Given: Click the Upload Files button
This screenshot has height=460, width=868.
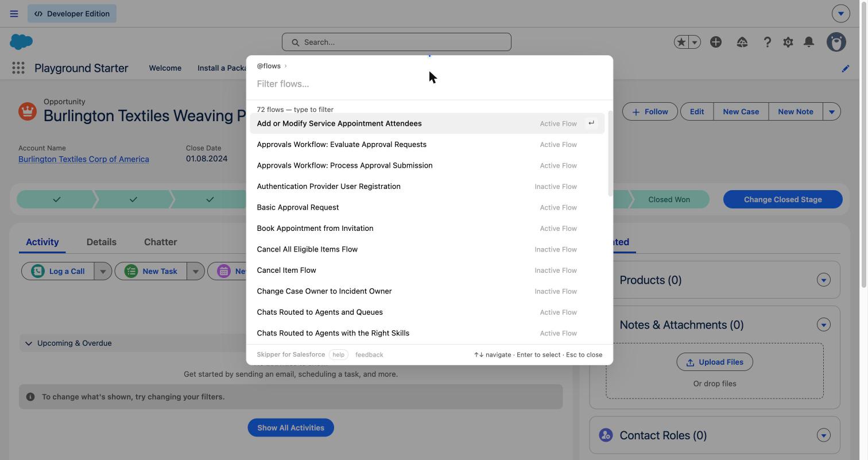Looking at the screenshot, I should pos(715,362).
